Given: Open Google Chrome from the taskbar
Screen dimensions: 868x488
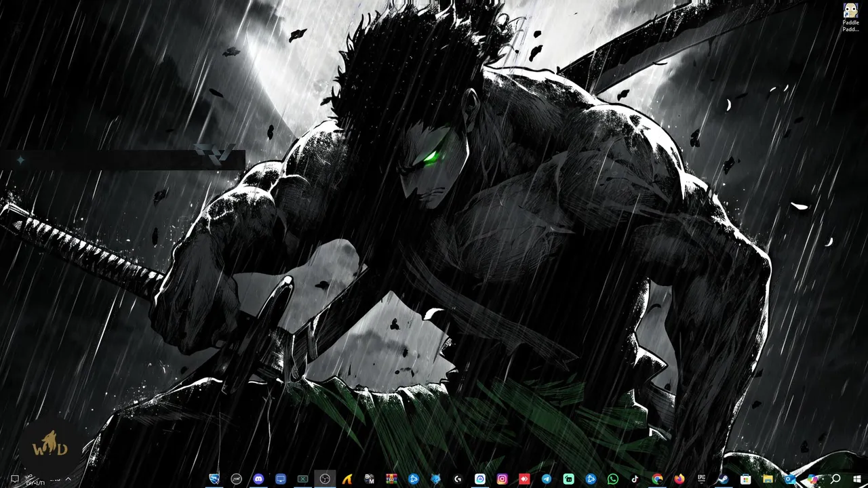Looking at the screenshot, I should coord(657,479).
